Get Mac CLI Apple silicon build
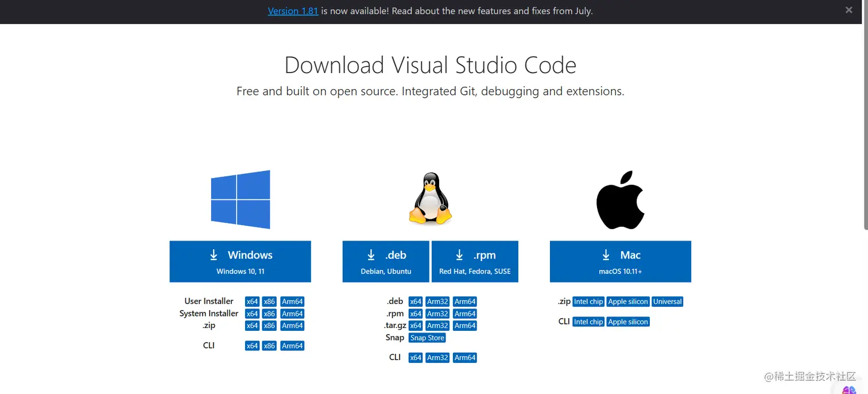This screenshot has height=394, width=868. pos(628,322)
